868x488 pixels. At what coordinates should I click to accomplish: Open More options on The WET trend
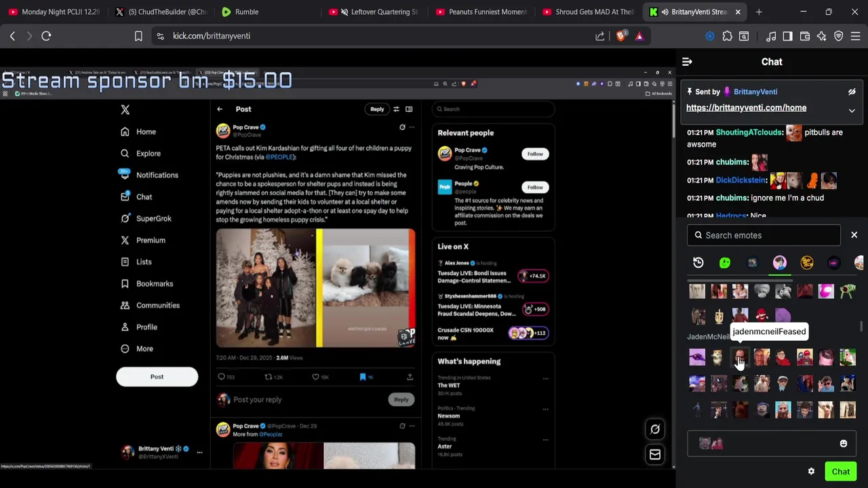545,379
